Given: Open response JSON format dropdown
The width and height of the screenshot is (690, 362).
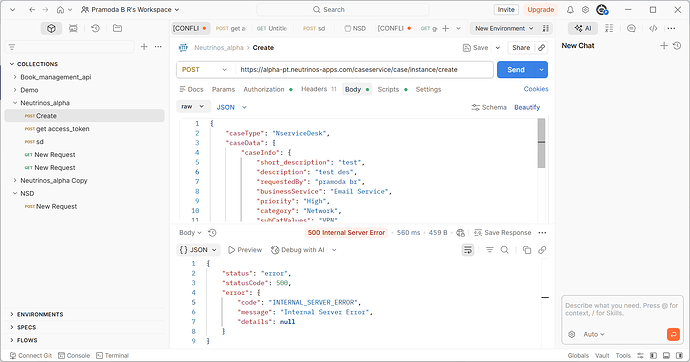Looking at the screenshot, I should click(198, 250).
